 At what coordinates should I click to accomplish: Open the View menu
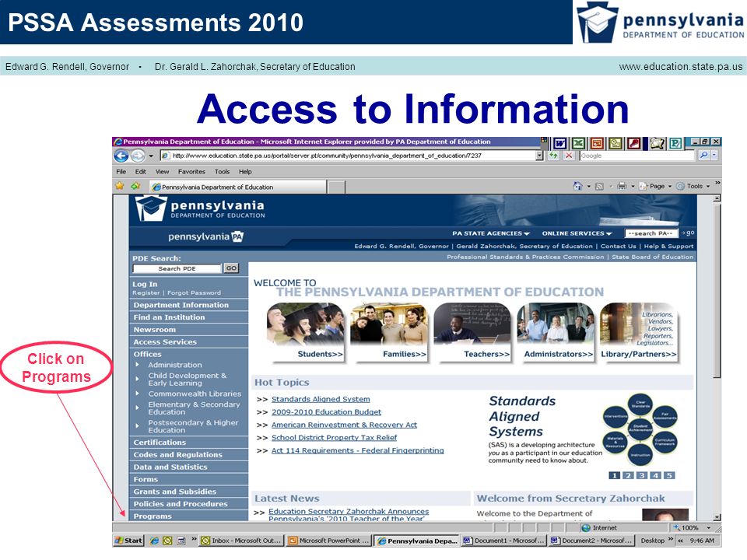(x=162, y=171)
